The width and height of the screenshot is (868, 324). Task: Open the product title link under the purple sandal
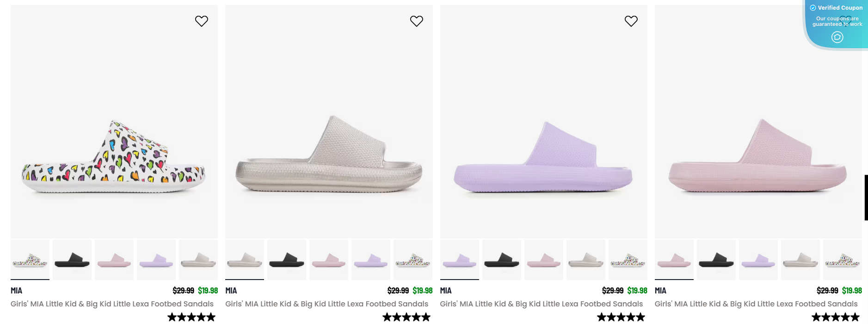tap(541, 304)
